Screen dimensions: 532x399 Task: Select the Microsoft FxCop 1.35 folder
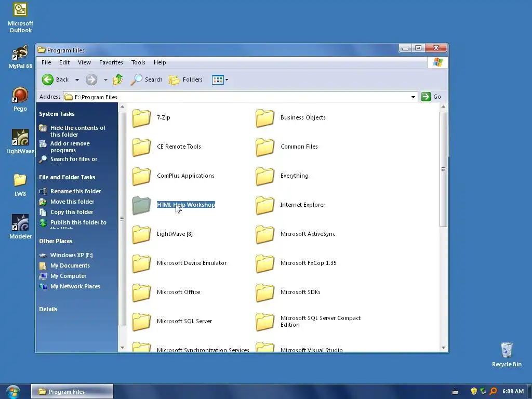[296, 263]
